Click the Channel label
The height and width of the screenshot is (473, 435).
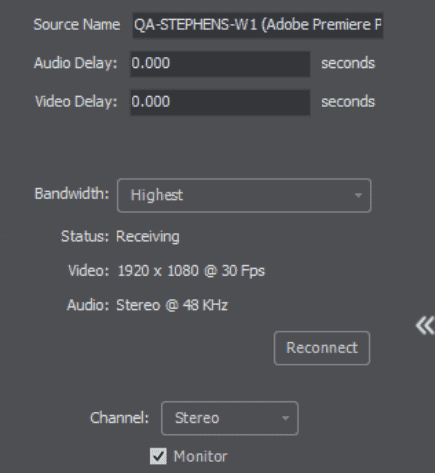point(119,418)
